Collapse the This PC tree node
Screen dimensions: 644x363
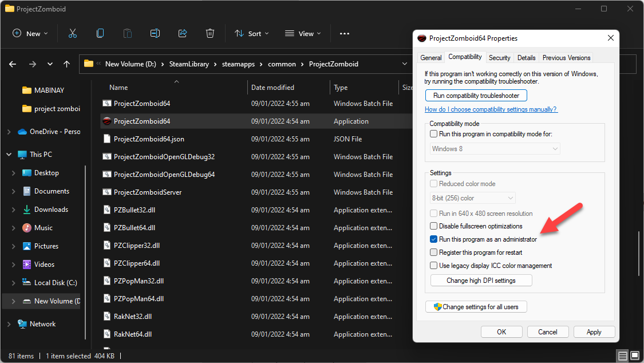[x=9, y=155]
